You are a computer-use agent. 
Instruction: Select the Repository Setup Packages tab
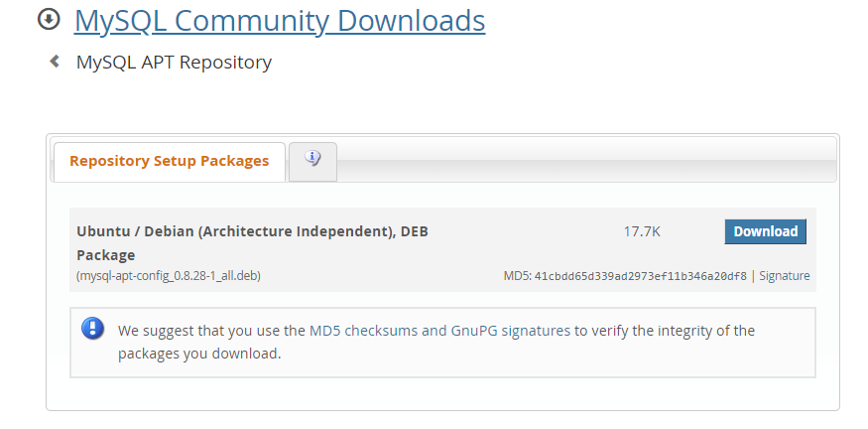click(x=169, y=161)
